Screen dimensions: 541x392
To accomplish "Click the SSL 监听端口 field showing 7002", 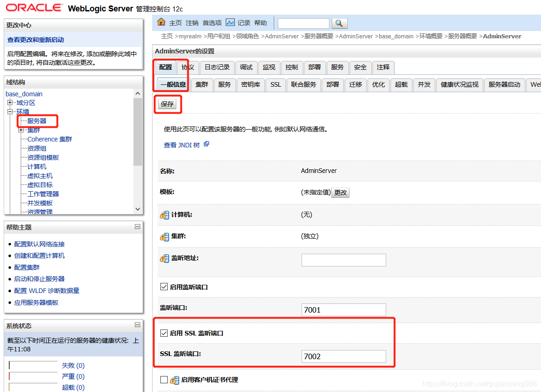I will click(344, 356).
